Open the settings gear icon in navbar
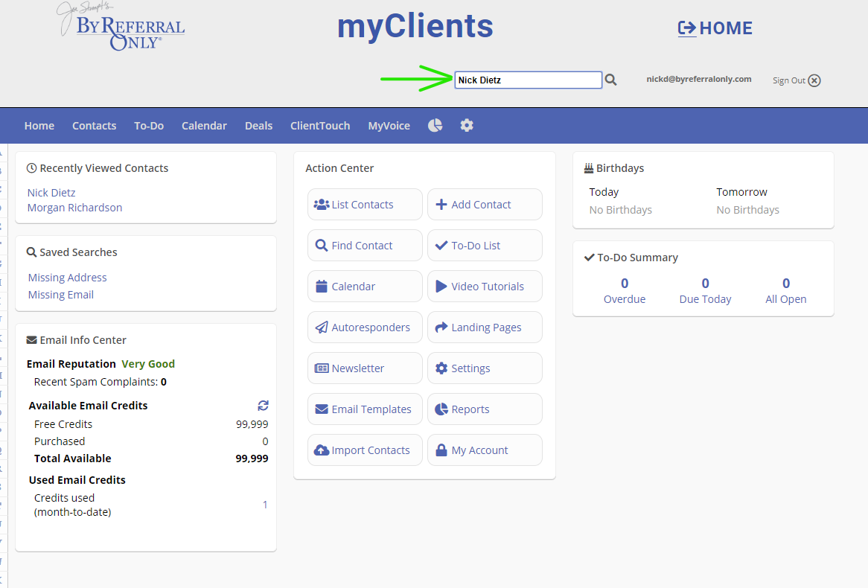868x588 pixels. [x=467, y=125]
